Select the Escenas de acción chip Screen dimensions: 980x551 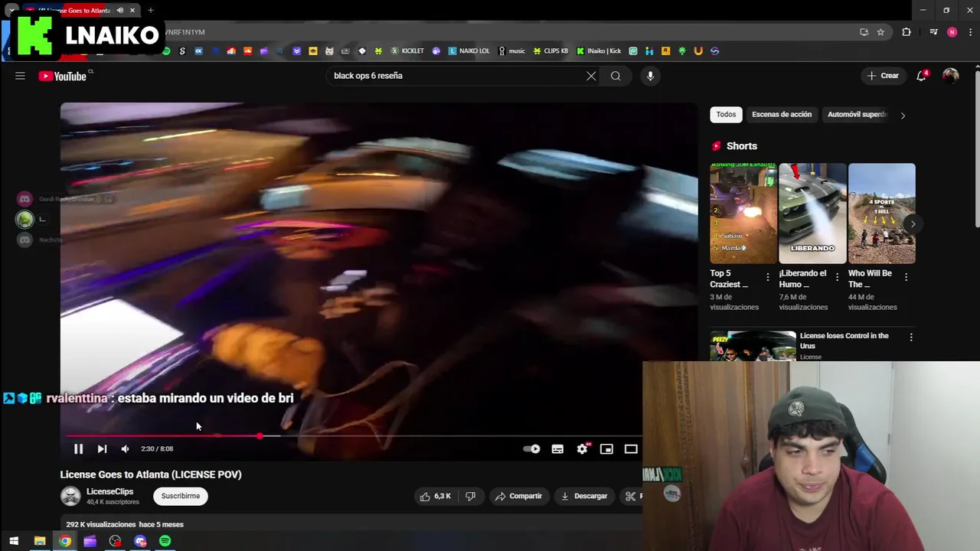point(781,114)
